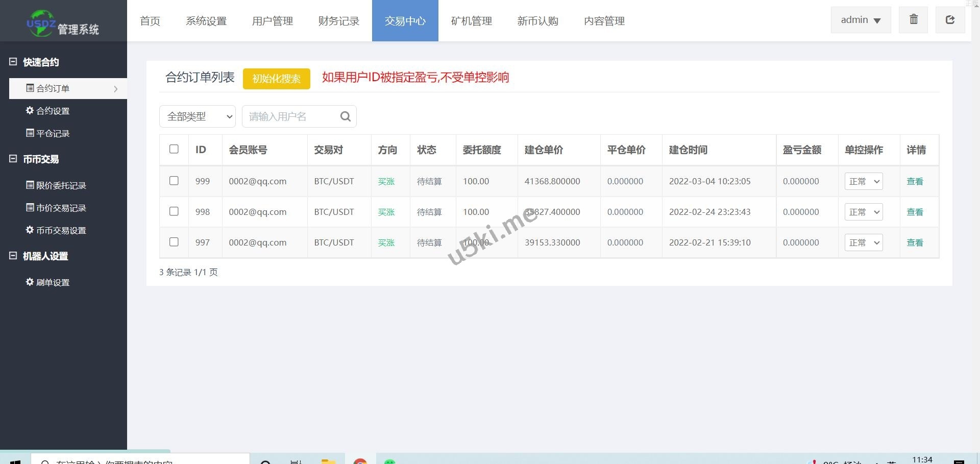Click the trash icon in top bar

click(913, 20)
